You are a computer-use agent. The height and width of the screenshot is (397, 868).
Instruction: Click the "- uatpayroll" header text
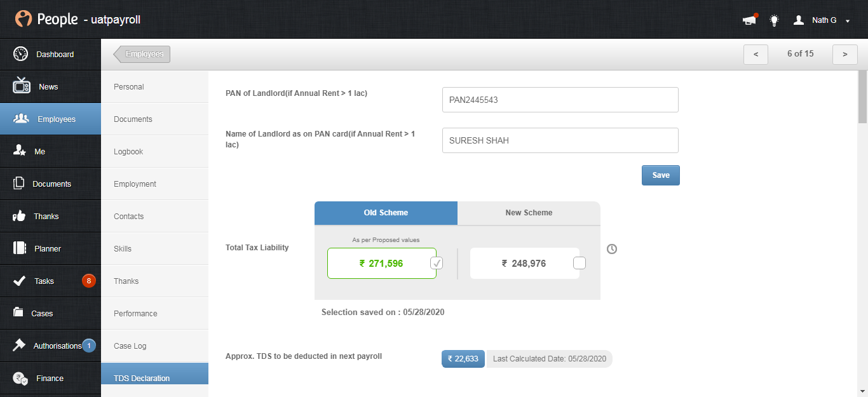coord(112,20)
